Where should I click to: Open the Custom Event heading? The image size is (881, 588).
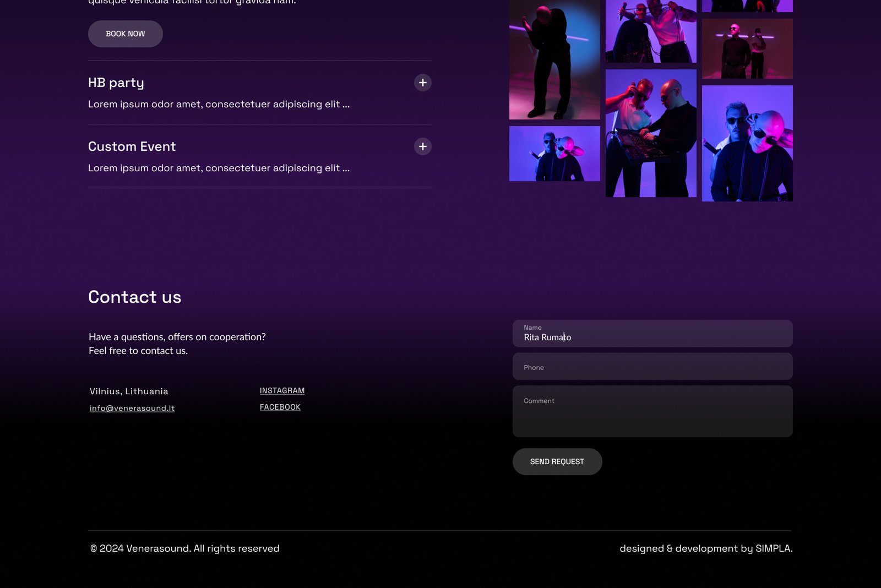132,146
